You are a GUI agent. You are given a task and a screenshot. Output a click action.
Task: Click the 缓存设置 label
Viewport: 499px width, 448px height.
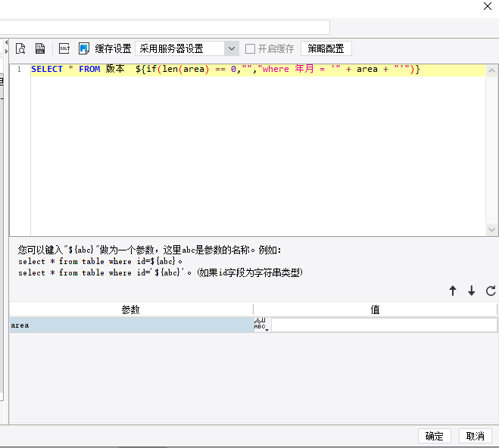click(113, 48)
